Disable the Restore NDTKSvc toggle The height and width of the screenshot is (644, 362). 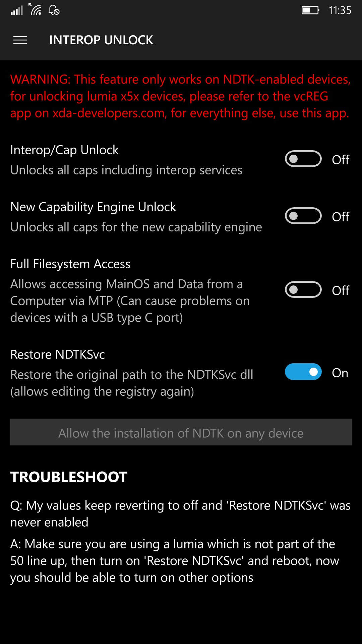pos(303,372)
